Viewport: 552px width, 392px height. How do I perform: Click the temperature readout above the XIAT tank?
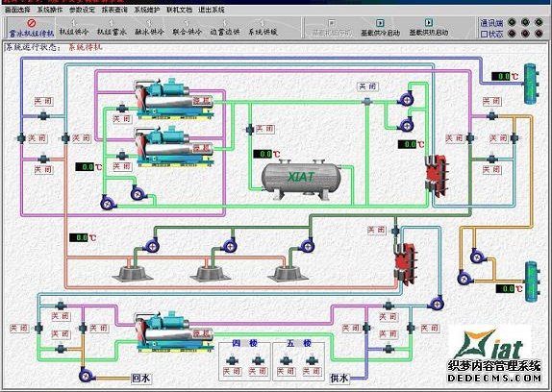[x=263, y=154]
